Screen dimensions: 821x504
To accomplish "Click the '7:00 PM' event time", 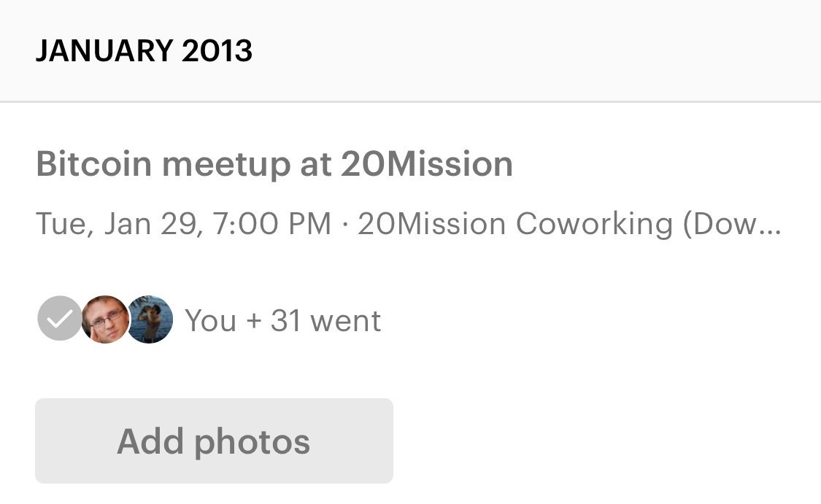I will pos(271,224).
